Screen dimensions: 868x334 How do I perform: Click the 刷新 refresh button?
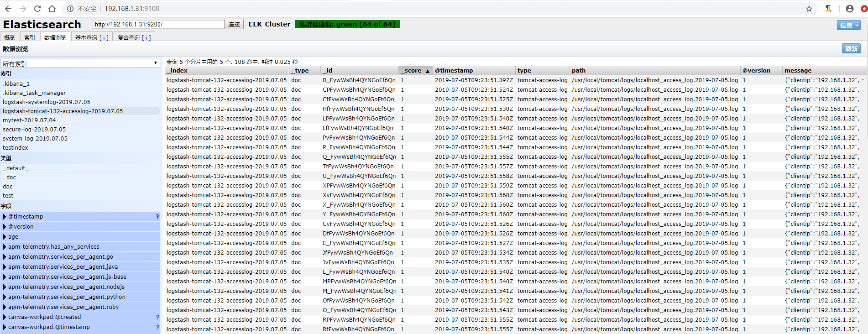click(x=852, y=49)
